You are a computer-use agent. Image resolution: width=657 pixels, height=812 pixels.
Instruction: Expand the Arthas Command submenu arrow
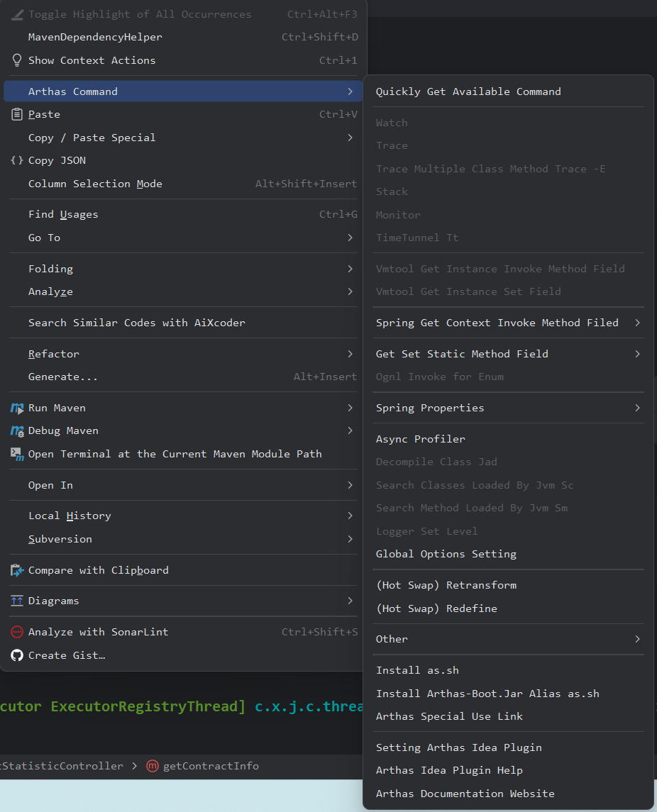pyautogui.click(x=350, y=91)
